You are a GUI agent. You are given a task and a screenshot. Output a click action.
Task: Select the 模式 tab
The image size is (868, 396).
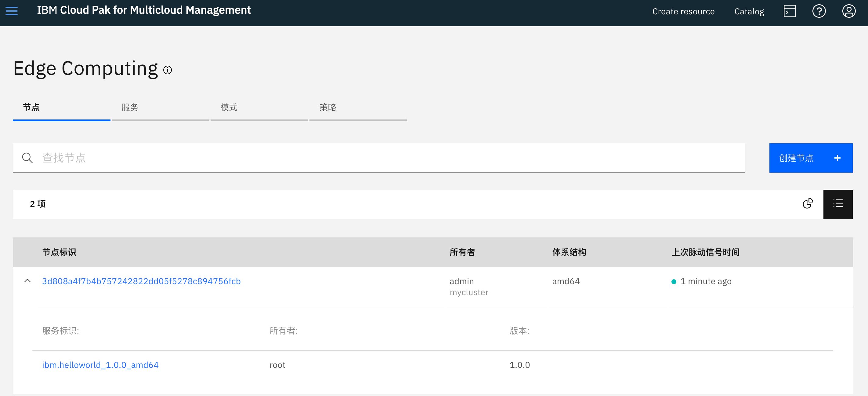(x=259, y=108)
